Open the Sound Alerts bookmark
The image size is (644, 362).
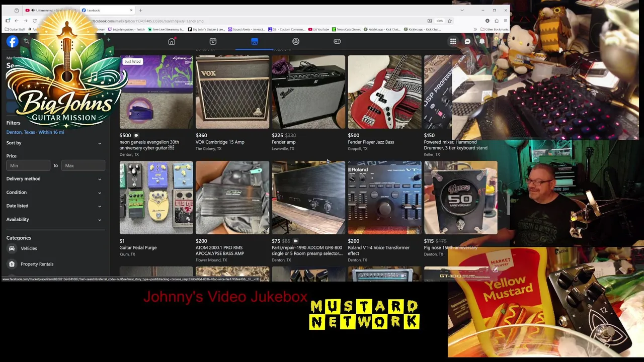[247, 29]
